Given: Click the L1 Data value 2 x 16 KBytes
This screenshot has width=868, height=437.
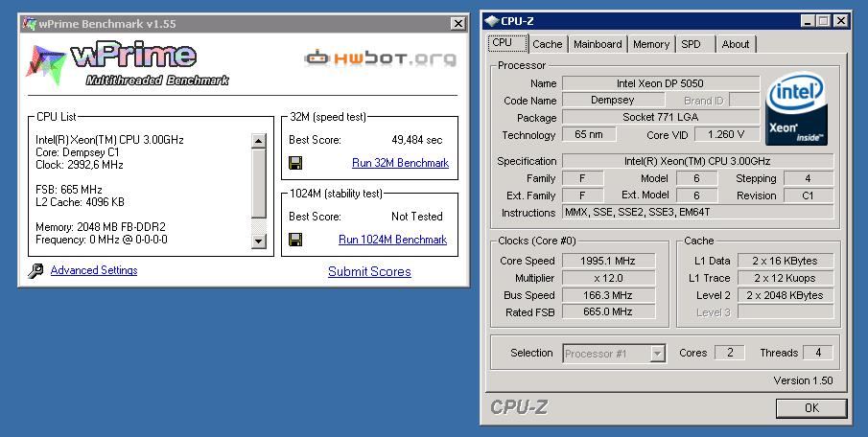Looking at the screenshot, I should pos(785,261).
